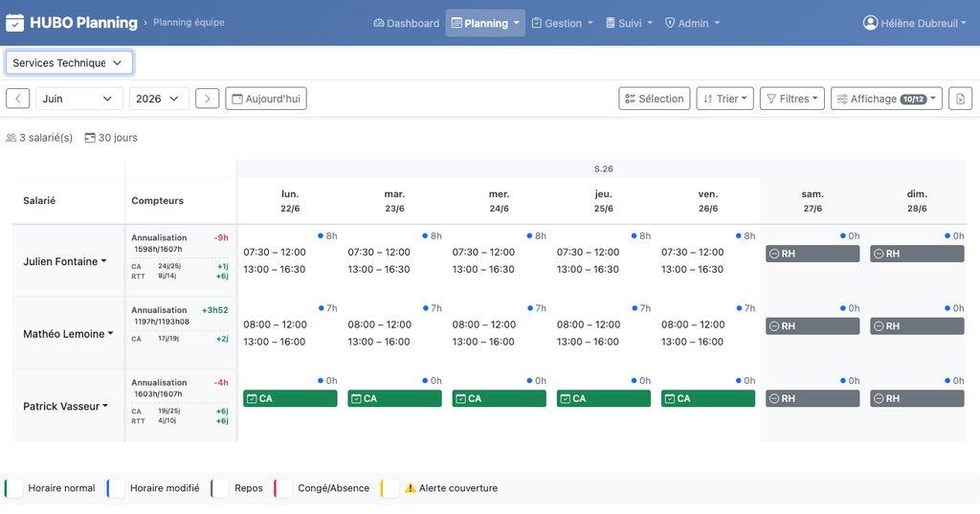This screenshot has width=980, height=514.
Task: Click the Compteurs column header
Action: [158, 201]
